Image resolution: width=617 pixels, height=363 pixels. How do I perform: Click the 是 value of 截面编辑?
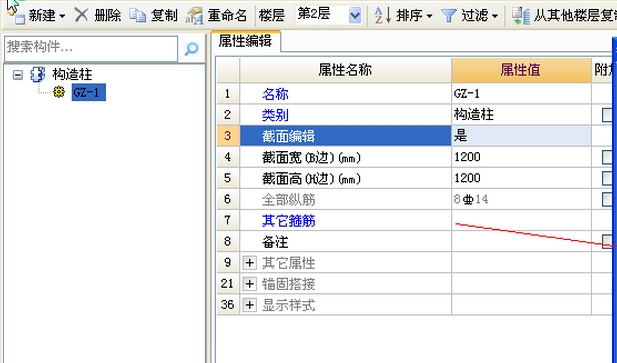(x=521, y=136)
